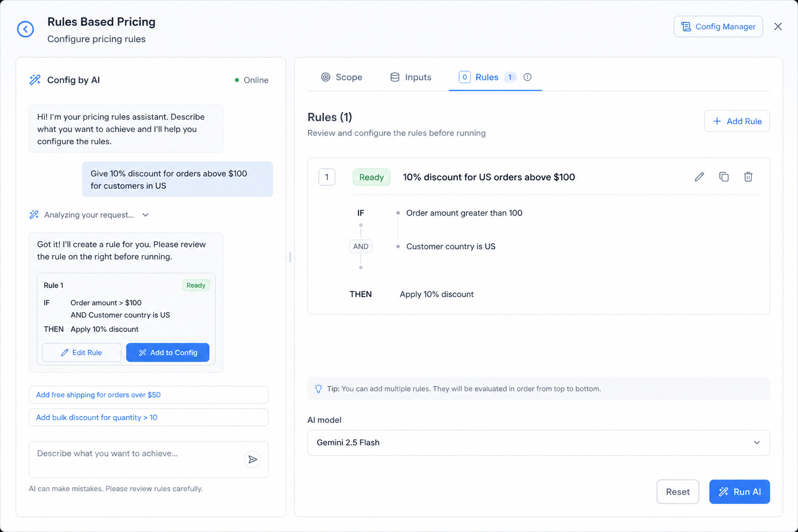Click the rule title 10% discount for US orders above $100
The image size is (798, 532).
tap(489, 177)
